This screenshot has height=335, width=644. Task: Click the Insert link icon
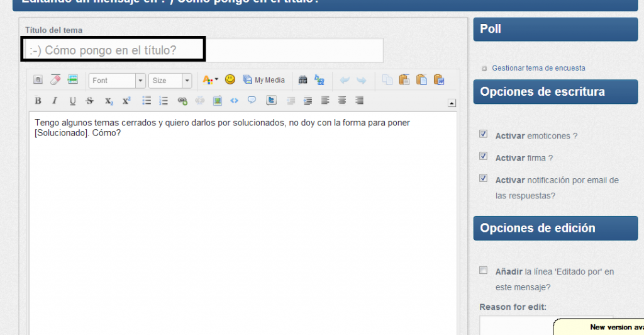(182, 101)
